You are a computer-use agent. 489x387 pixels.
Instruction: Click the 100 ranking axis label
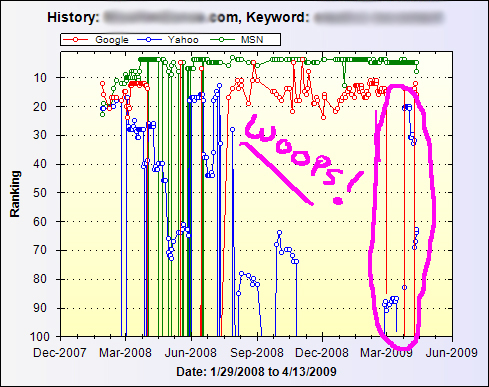40,336
